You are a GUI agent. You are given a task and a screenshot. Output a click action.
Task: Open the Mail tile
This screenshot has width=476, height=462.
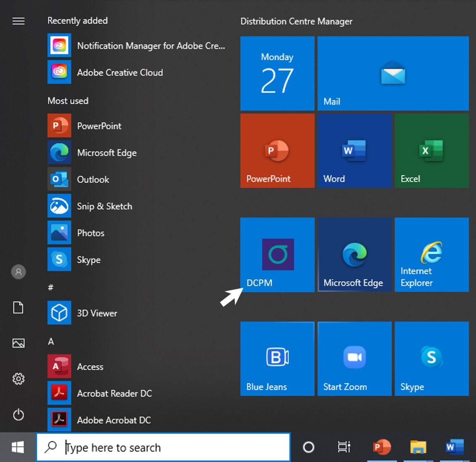click(393, 73)
